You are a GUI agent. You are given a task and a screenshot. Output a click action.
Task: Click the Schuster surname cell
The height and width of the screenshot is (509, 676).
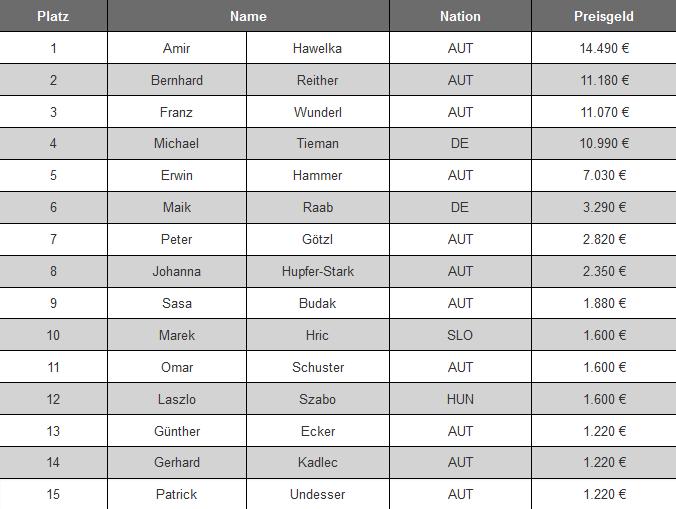click(x=318, y=367)
